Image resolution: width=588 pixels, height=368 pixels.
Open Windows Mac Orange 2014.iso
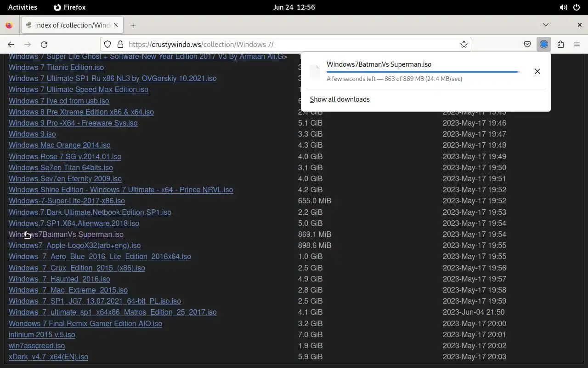(x=60, y=145)
